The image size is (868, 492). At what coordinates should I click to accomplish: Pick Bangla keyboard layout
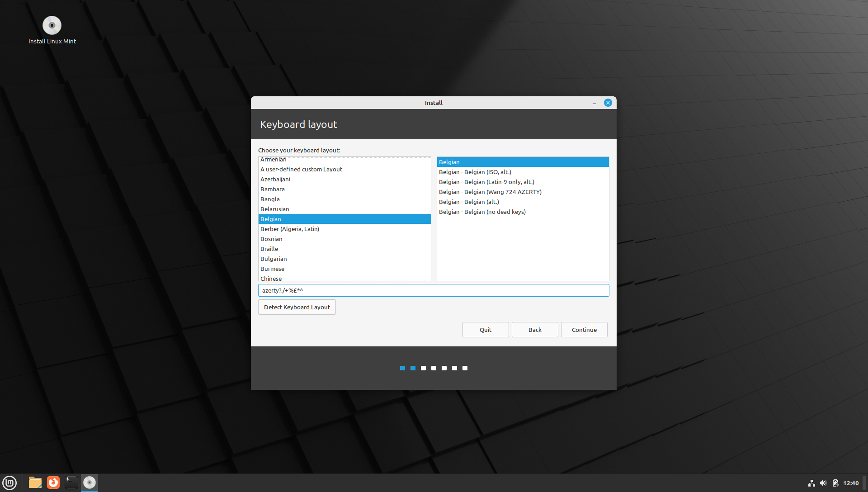pyautogui.click(x=344, y=199)
